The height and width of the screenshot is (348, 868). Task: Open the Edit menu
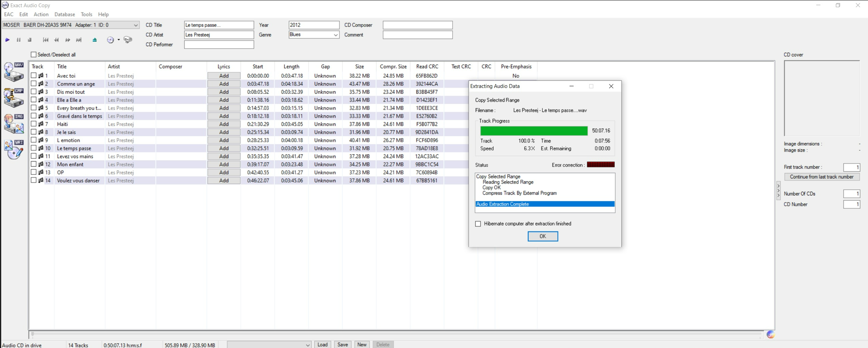point(24,14)
